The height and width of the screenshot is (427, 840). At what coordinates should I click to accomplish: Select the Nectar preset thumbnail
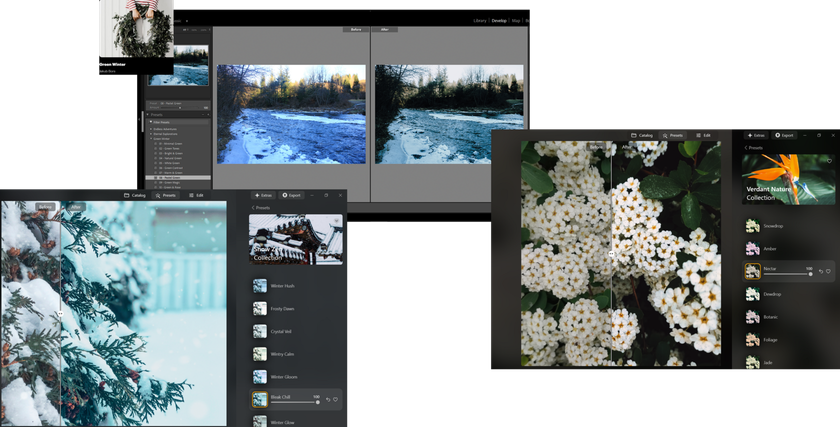[x=753, y=271]
